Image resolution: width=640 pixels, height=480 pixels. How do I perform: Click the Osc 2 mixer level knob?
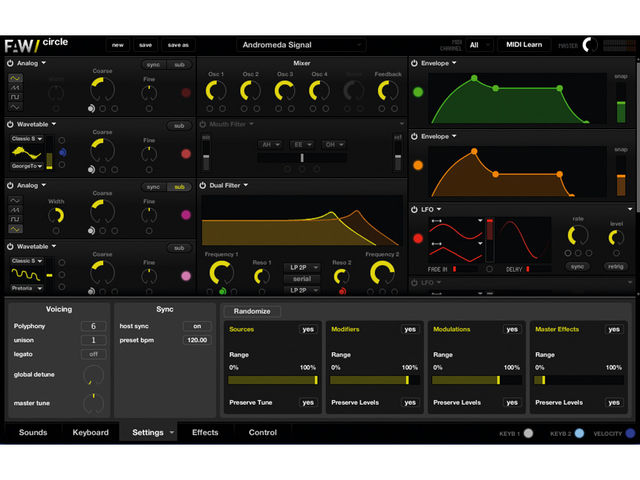250,91
